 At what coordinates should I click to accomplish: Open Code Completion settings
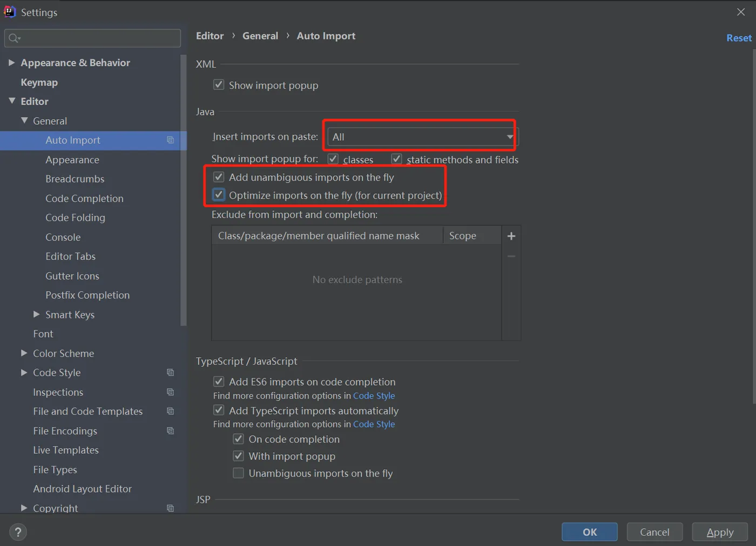84,199
